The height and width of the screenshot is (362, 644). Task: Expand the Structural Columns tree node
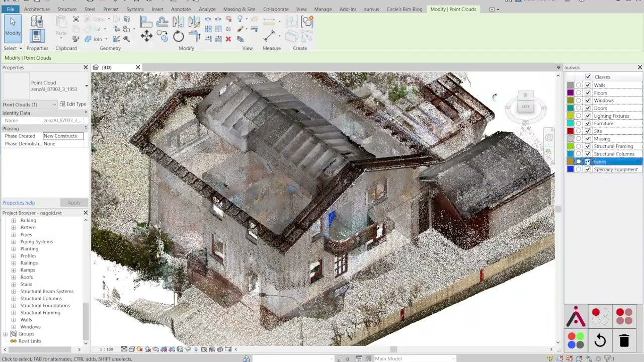tap(14, 299)
